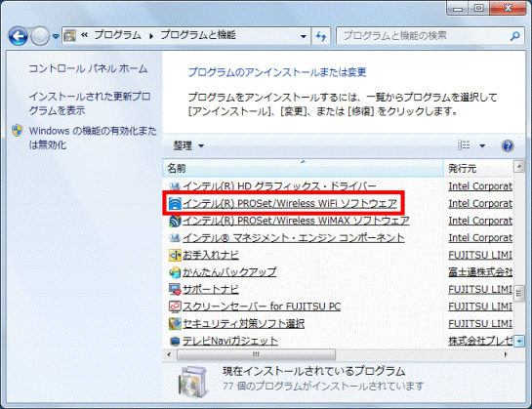Click the プログラム breadcrumb
This screenshot has width=532, height=409.
tap(117, 35)
